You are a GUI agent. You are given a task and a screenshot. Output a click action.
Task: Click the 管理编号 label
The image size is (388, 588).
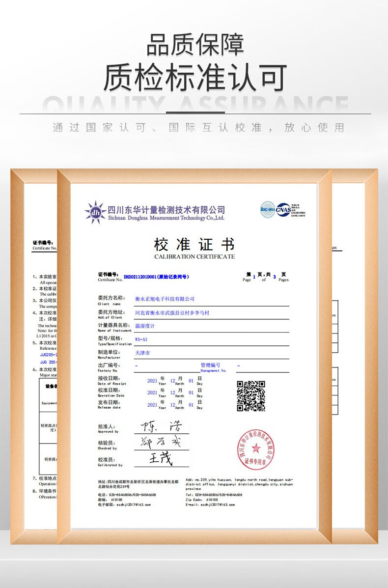point(210,365)
